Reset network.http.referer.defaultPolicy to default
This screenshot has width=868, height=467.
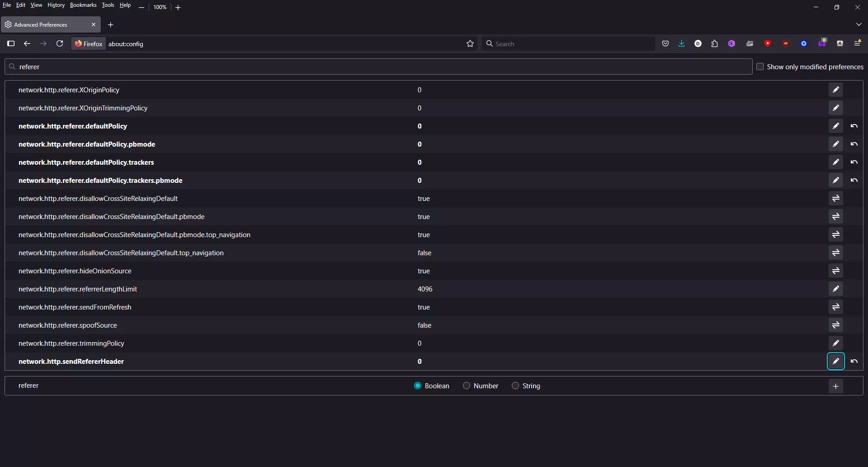pyautogui.click(x=854, y=126)
